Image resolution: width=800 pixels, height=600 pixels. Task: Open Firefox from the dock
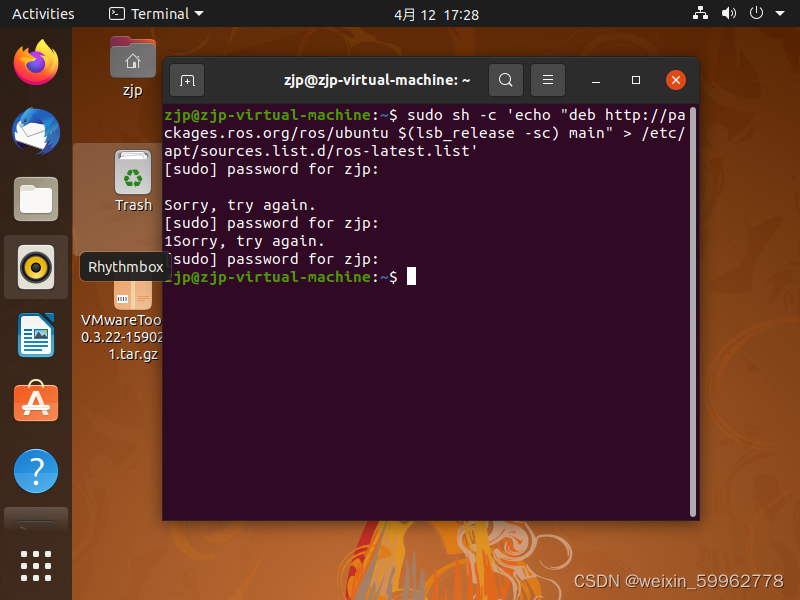coord(36,63)
